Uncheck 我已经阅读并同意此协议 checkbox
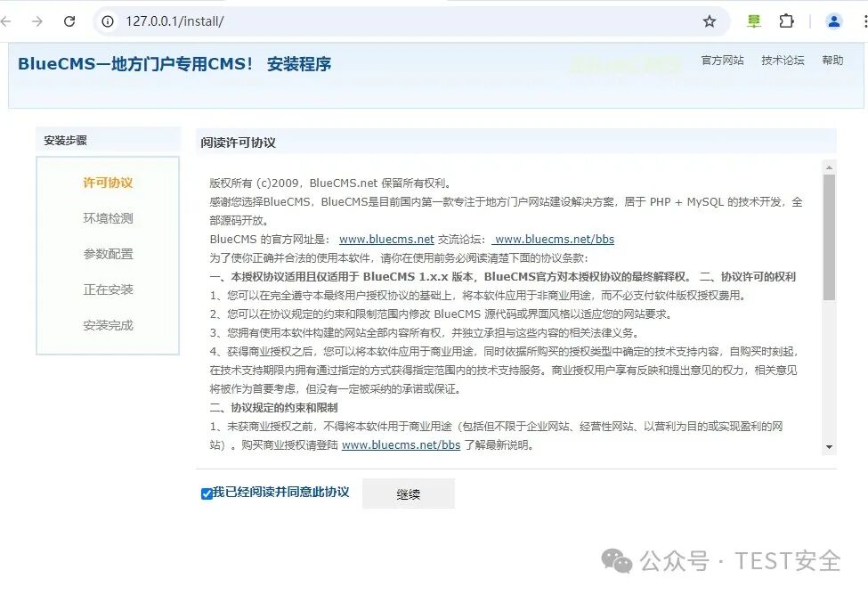The width and height of the screenshot is (868, 595). pyautogui.click(x=207, y=493)
